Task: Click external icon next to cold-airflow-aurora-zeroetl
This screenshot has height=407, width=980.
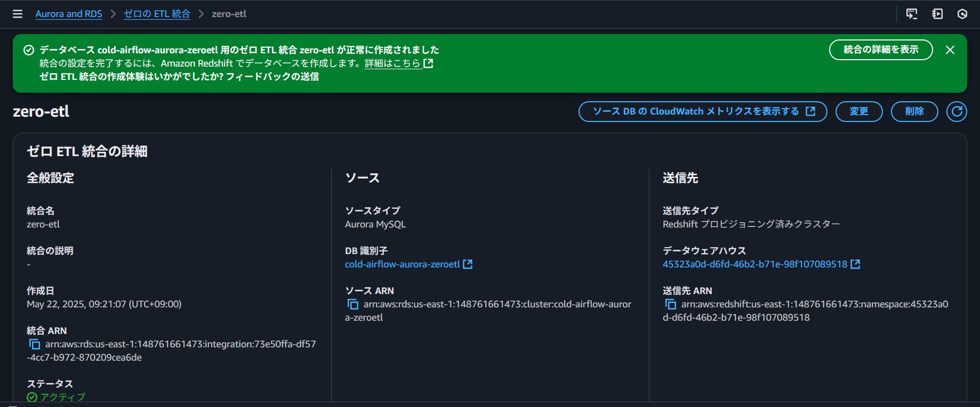Action: [x=468, y=264]
